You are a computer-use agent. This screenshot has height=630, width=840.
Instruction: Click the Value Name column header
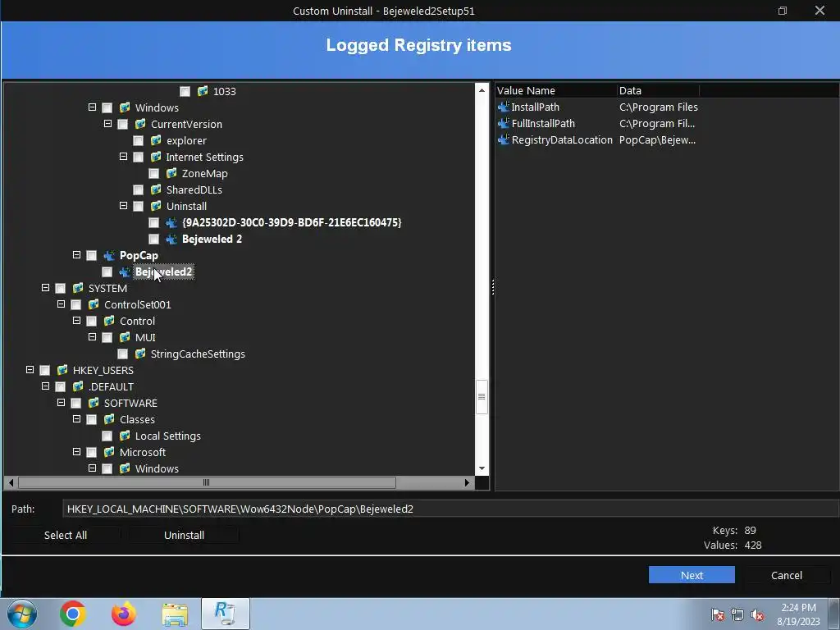[x=556, y=90]
